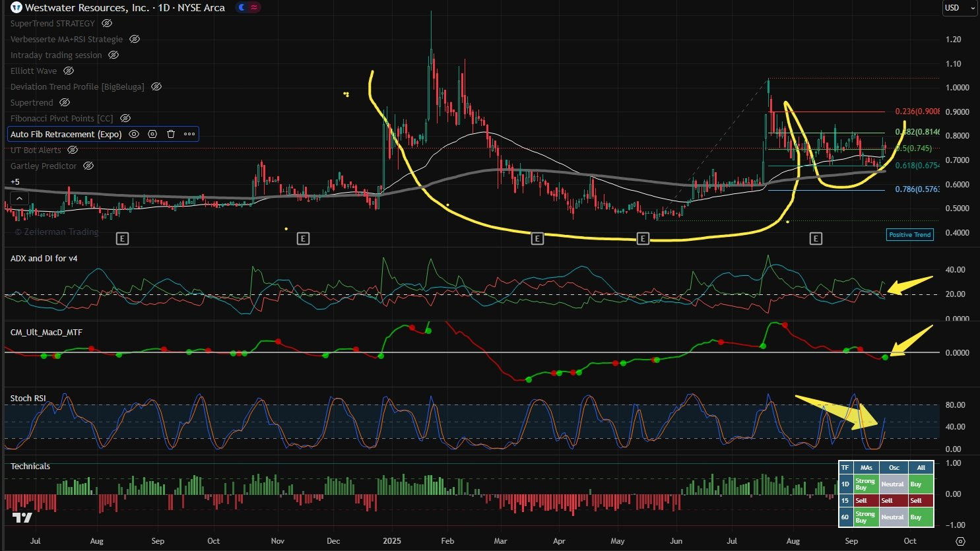This screenshot has width=980, height=551.
Task: Expand the +5 hidden indicators count
Action: tap(15, 181)
